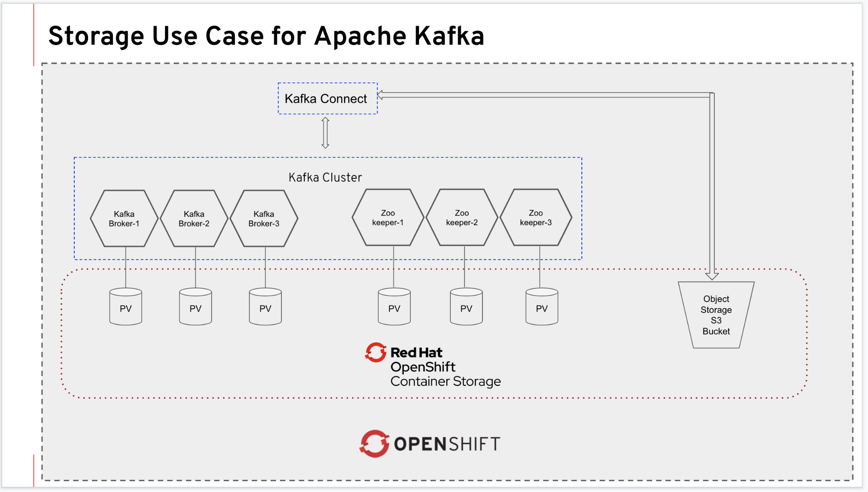This screenshot has height=492, width=868.
Task: Click the slide title about Apache Kafka
Action: (266, 36)
